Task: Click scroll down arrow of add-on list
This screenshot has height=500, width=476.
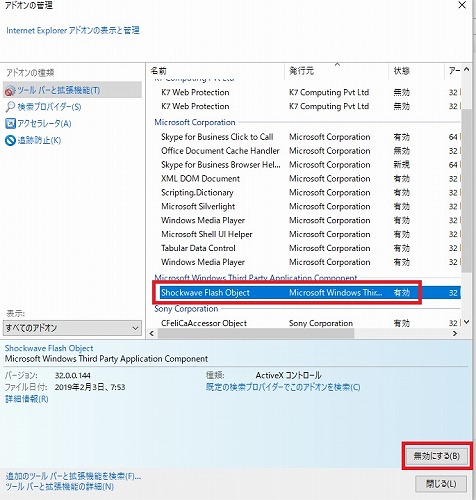Action: tap(466, 322)
